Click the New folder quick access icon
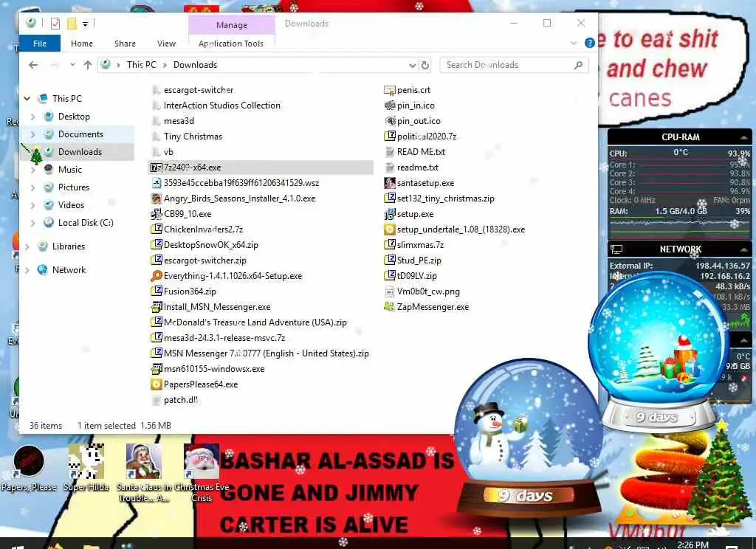 pos(72,23)
